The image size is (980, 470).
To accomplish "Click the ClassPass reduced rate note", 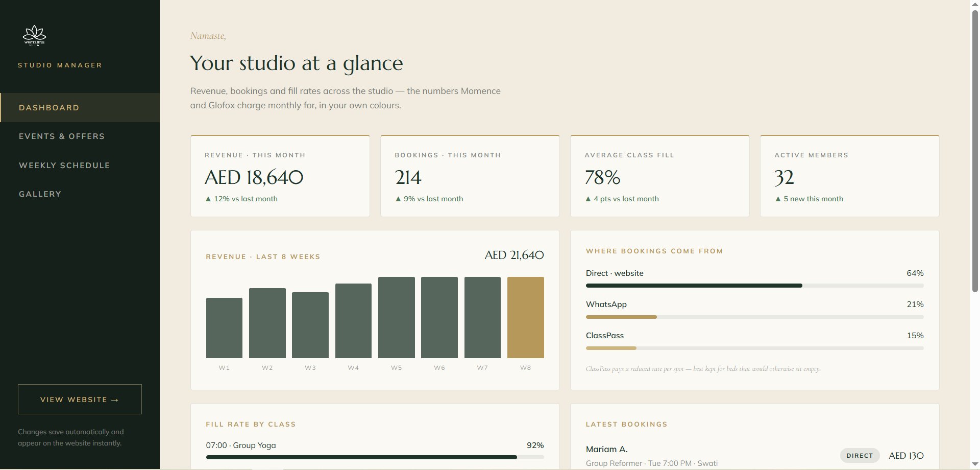I will click(x=703, y=369).
